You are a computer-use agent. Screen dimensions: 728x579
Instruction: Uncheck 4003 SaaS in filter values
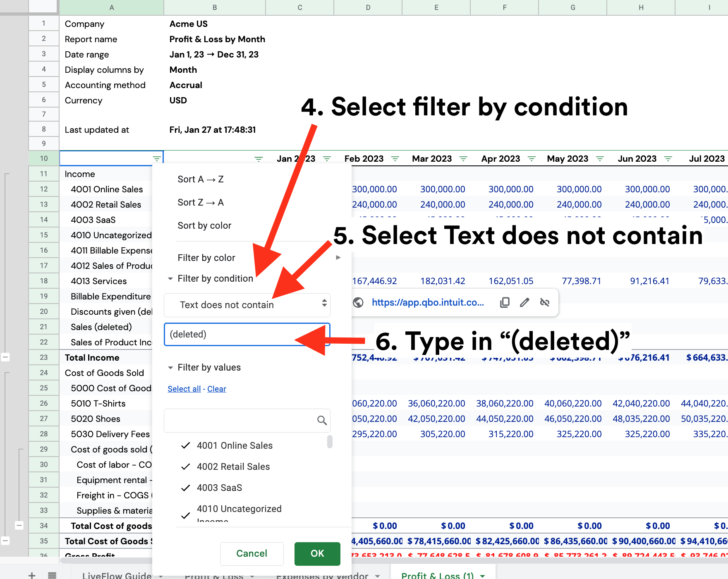coord(186,488)
